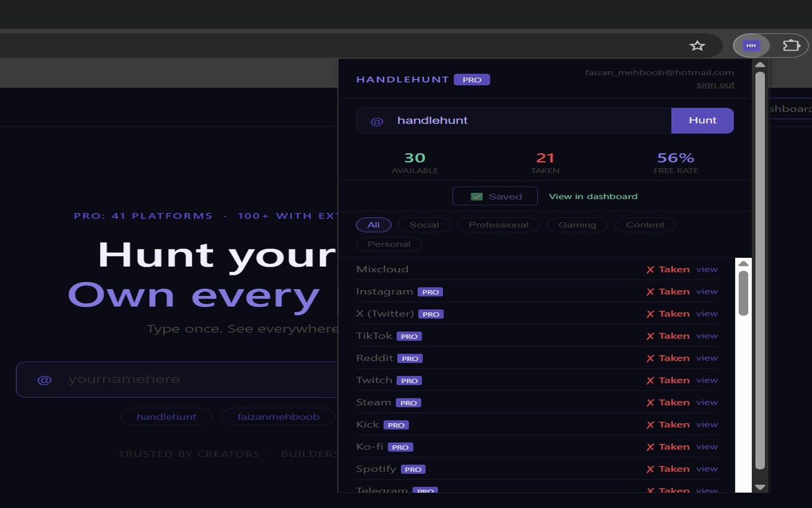Click the red X Taken status for Reddit
Screen dimensions: 812x508
668,358
